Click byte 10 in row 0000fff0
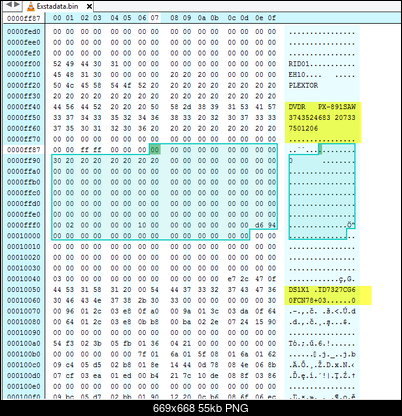 tap(142, 225)
